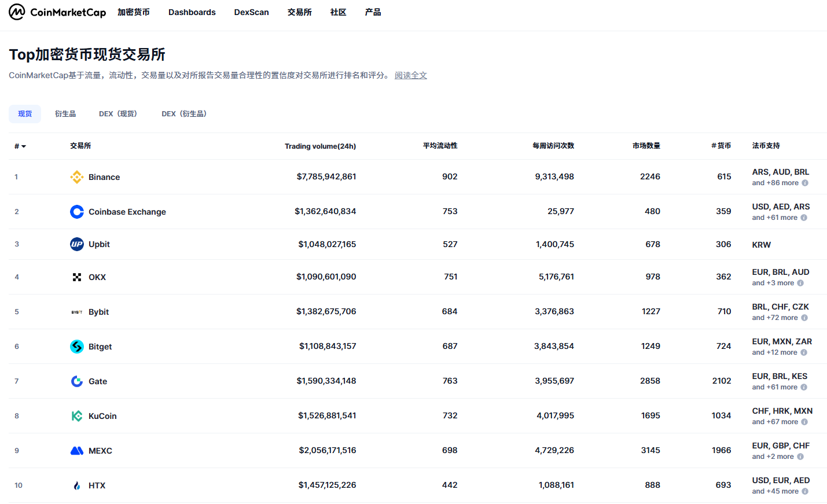The image size is (827, 504).
Task: Sort by 每周访问次数 column header
Action: coord(553,146)
